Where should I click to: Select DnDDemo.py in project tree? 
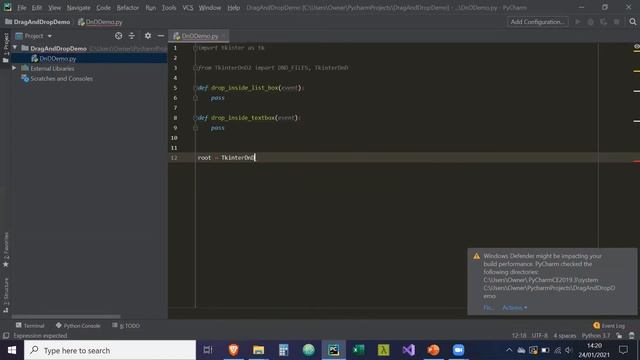pyautogui.click(x=58, y=58)
